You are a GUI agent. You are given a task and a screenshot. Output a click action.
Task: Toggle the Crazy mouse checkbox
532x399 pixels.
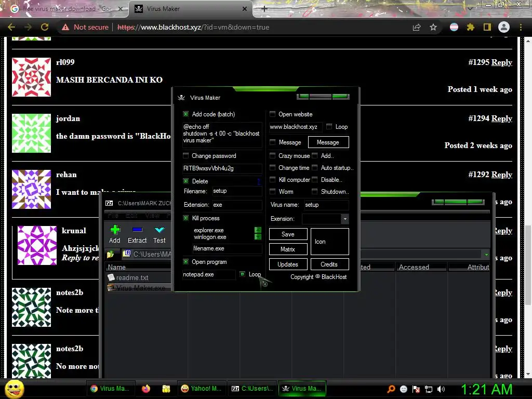[x=272, y=155]
